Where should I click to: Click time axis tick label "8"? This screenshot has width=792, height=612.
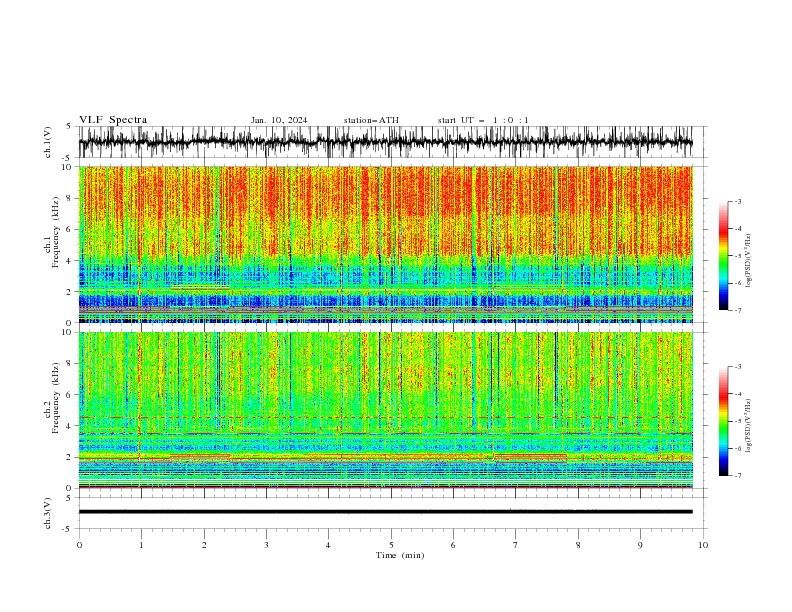578,545
